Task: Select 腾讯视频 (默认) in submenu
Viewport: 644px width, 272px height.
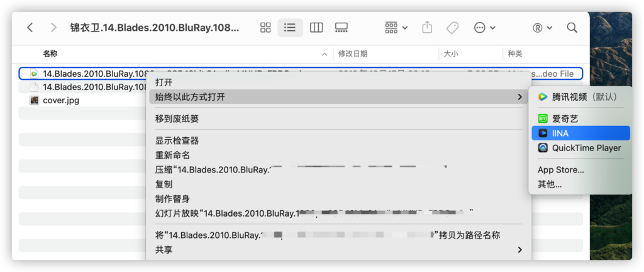Action: 584,97
